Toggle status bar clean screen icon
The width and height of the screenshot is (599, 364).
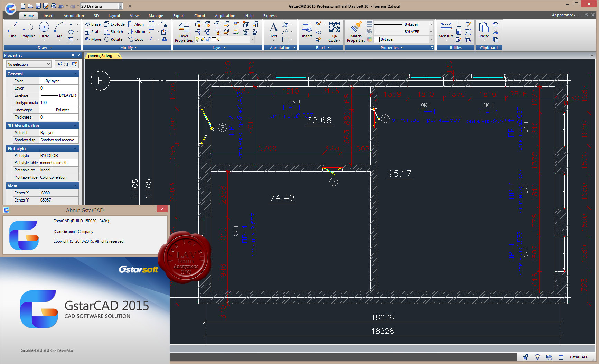coord(561,357)
